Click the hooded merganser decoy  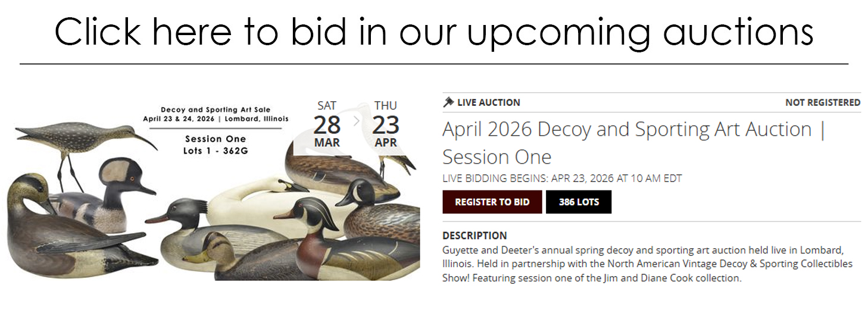coord(113,190)
